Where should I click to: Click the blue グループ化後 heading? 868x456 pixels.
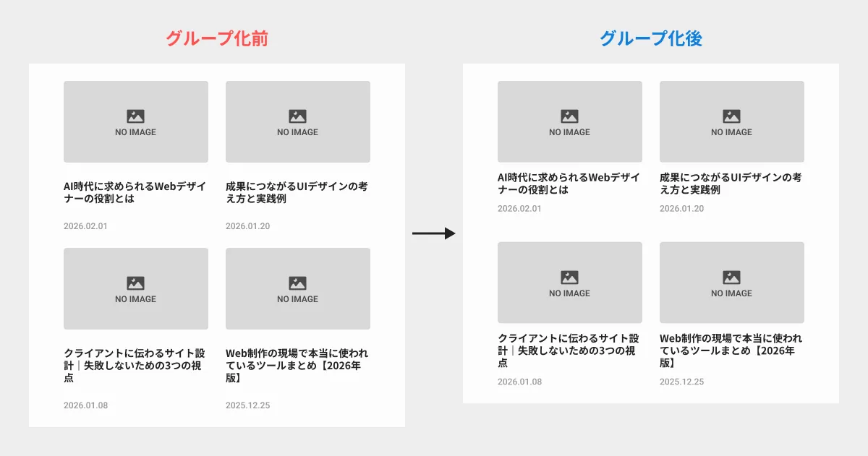pyautogui.click(x=651, y=39)
